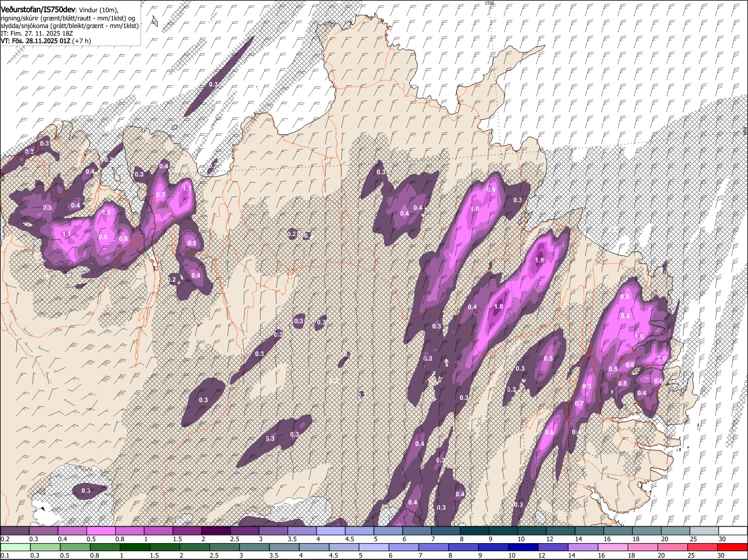This screenshot has width=748, height=560.
Task: Click the slydda/snjókoma legend description line
Action: pyautogui.click(x=70, y=26)
